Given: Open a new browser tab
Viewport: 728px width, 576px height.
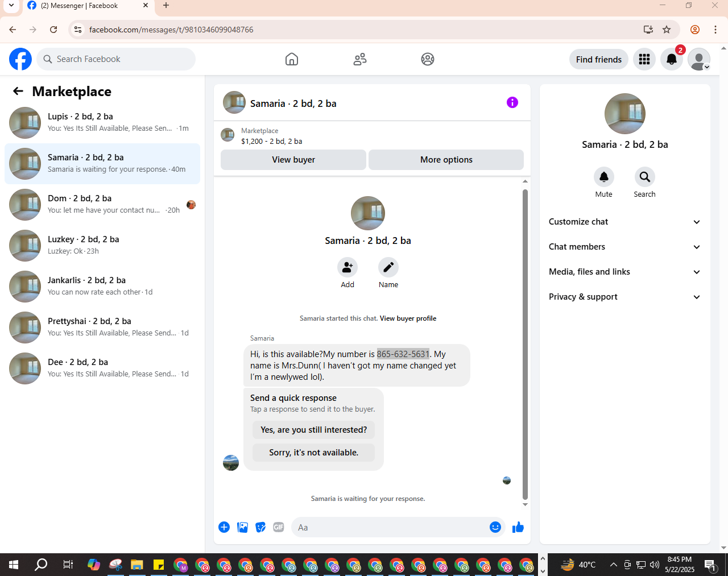Looking at the screenshot, I should point(166,6).
